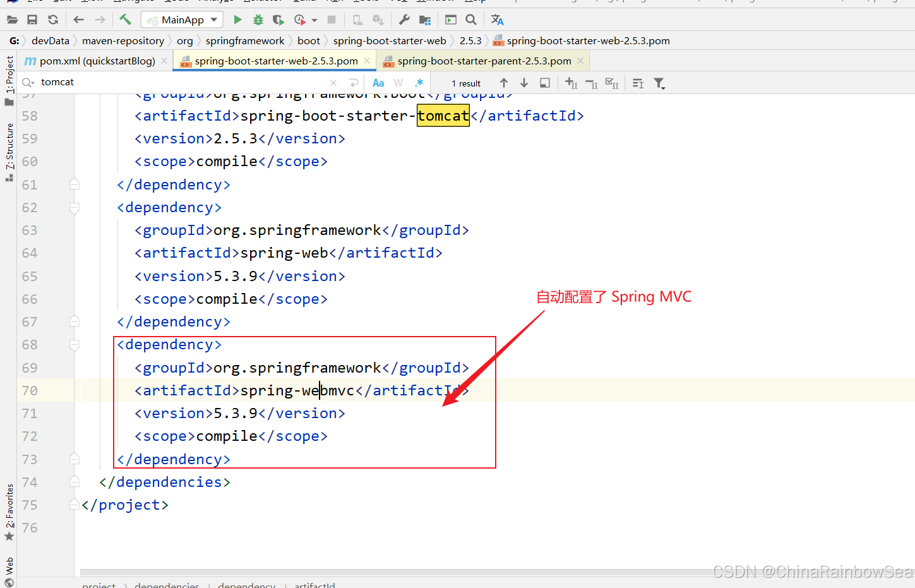Switch to spring-boot-starter-parent-2.5.3.pom tab
915x588 pixels.
[x=484, y=61]
